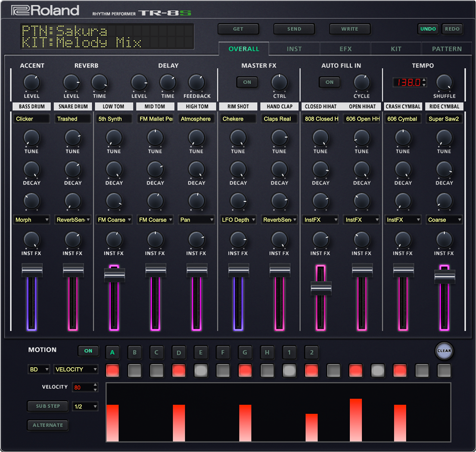Open the BD instrument selector dropdown
Screen dimensions: 476x452
pyautogui.click(x=39, y=369)
